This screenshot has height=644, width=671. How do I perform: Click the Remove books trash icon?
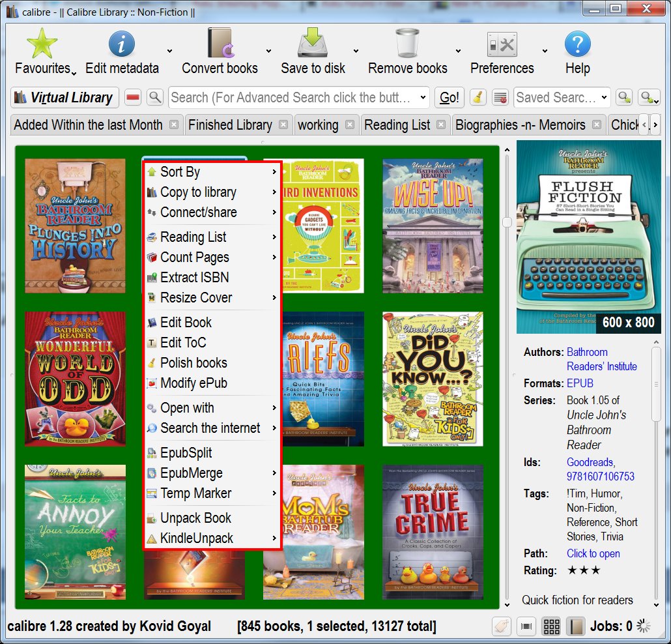coord(407,42)
